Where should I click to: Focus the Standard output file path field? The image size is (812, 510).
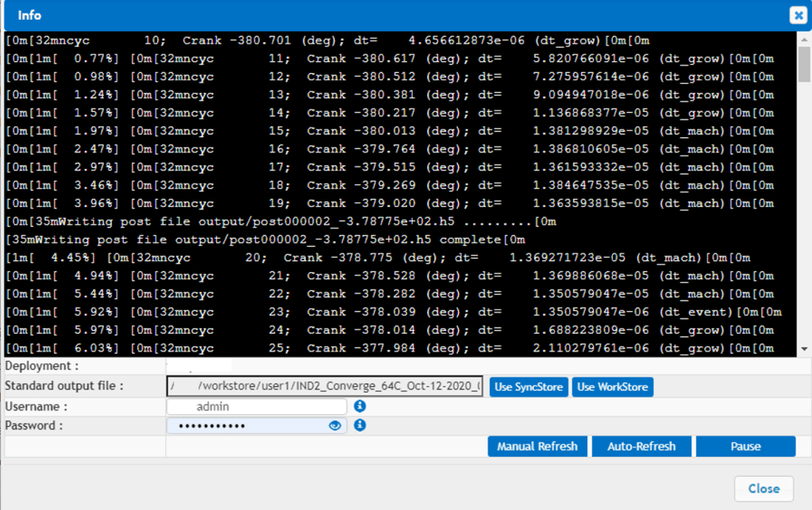[x=324, y=387]
